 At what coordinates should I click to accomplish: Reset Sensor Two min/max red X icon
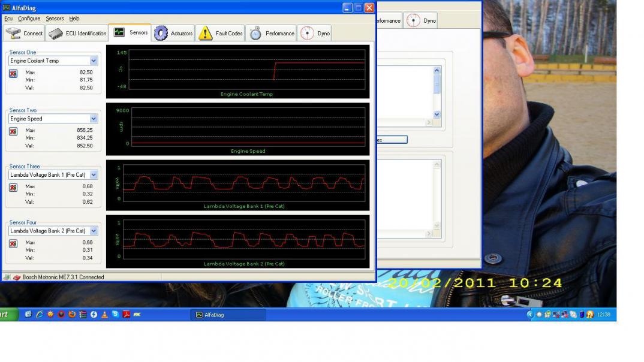pos(13,131)
